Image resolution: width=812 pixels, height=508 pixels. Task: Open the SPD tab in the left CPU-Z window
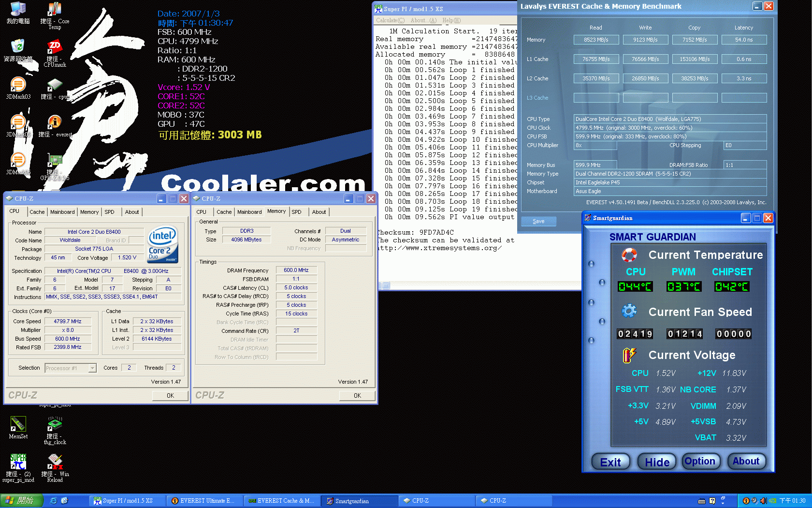coord(110,212)
